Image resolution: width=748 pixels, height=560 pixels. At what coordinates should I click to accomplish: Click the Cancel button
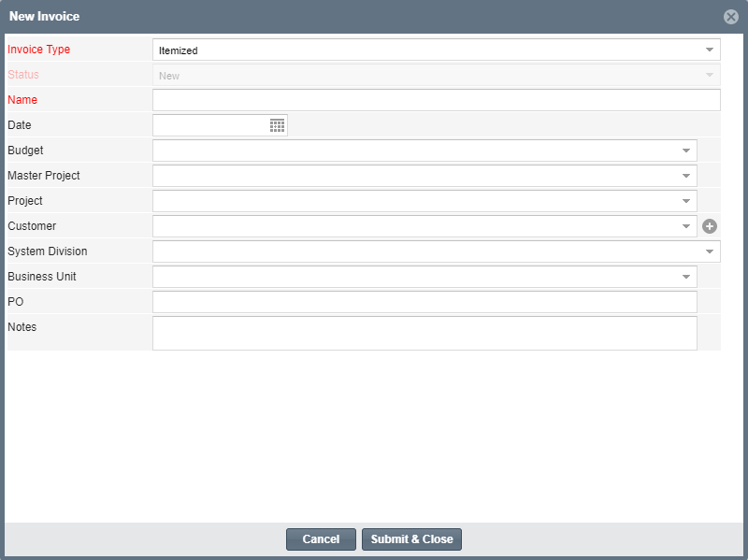click(321, 538)
